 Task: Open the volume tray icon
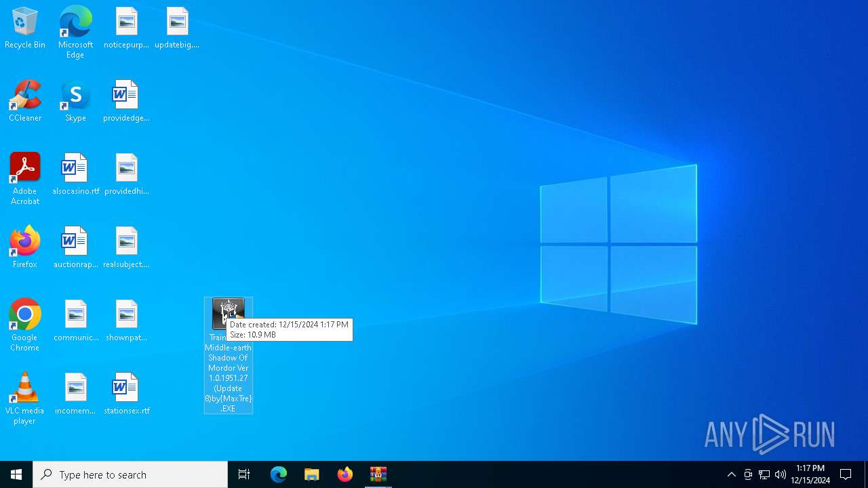781,474
